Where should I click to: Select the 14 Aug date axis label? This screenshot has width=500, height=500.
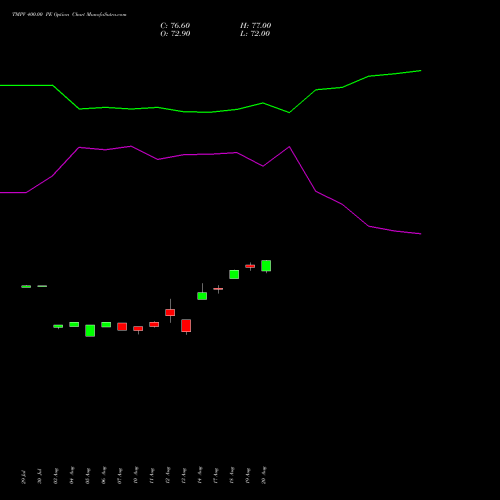click(200, 475)
